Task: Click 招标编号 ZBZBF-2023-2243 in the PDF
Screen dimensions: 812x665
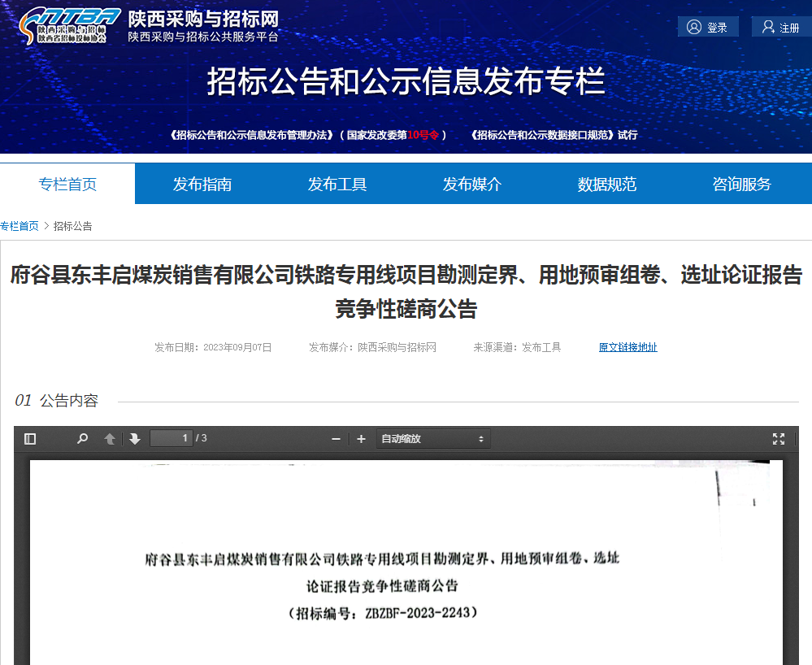Action: coord(382,613)
